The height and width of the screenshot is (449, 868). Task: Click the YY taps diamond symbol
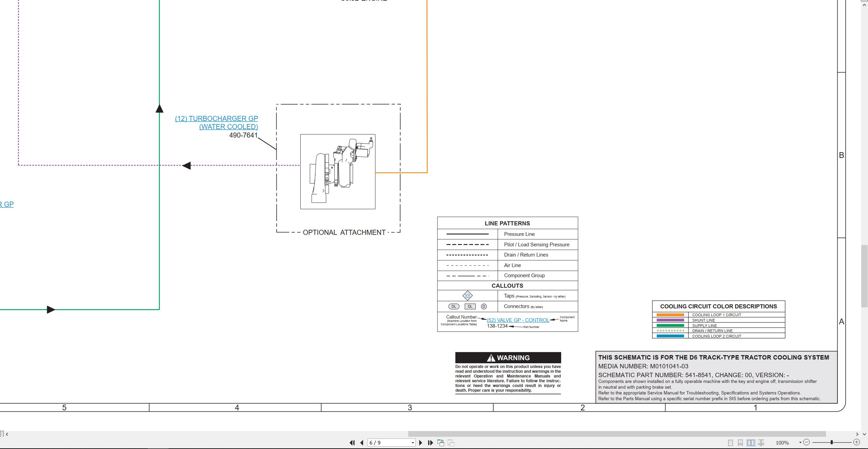(x=468, y=295)
